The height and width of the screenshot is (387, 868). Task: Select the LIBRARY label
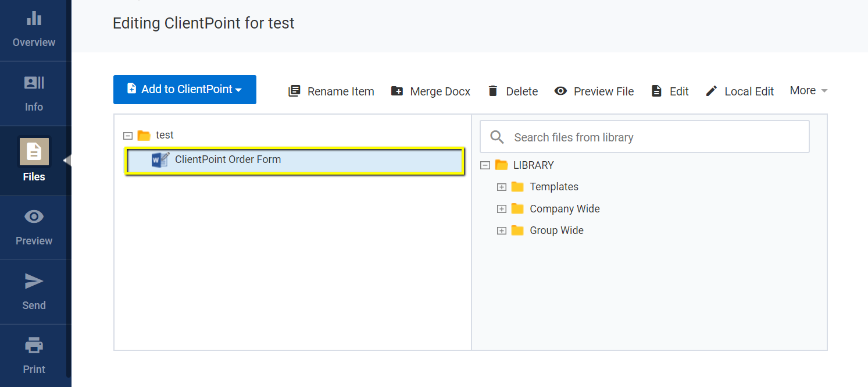534,165
